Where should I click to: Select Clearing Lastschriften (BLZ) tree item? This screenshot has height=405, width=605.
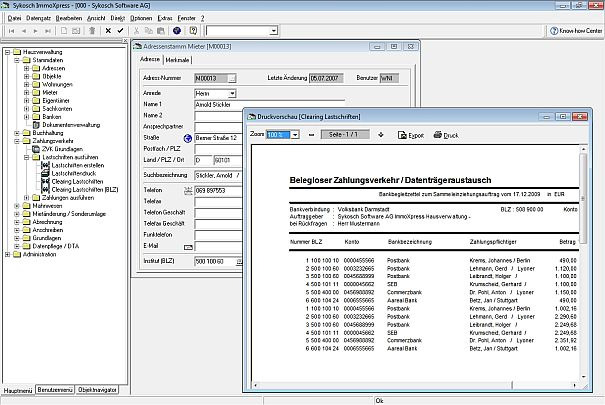coord(85,190)
